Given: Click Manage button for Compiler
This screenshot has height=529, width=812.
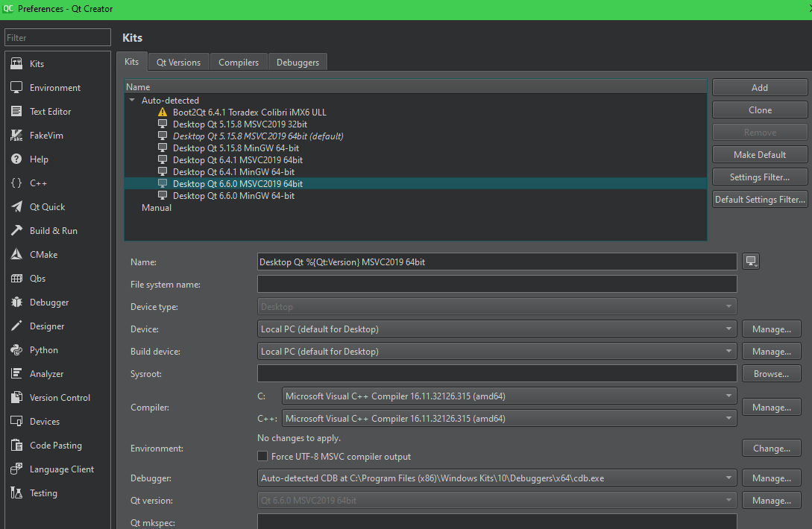Looking at the screenshot, I should pos(772,407).
